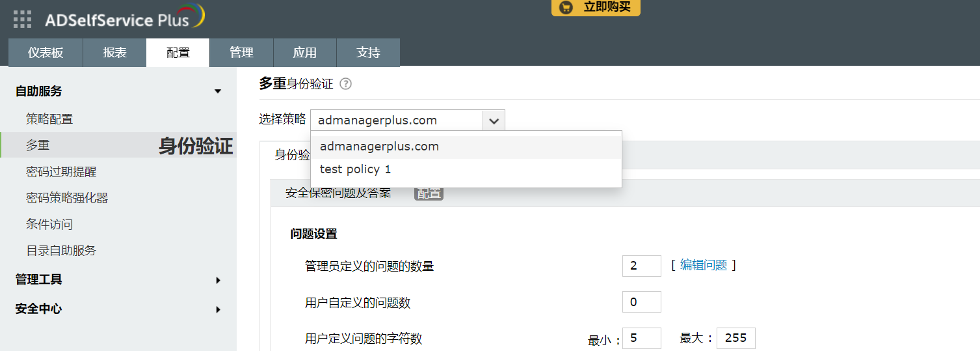Click the 管理员定义的问题的数量 input field
The width and height of the screenshot is (980, 351).
point(641,266)
